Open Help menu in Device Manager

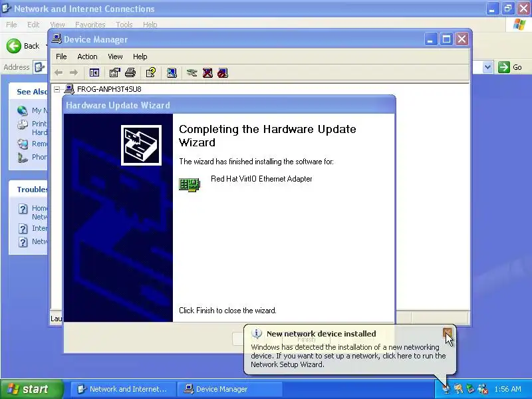pyautogui.click(x=140, y=57)
